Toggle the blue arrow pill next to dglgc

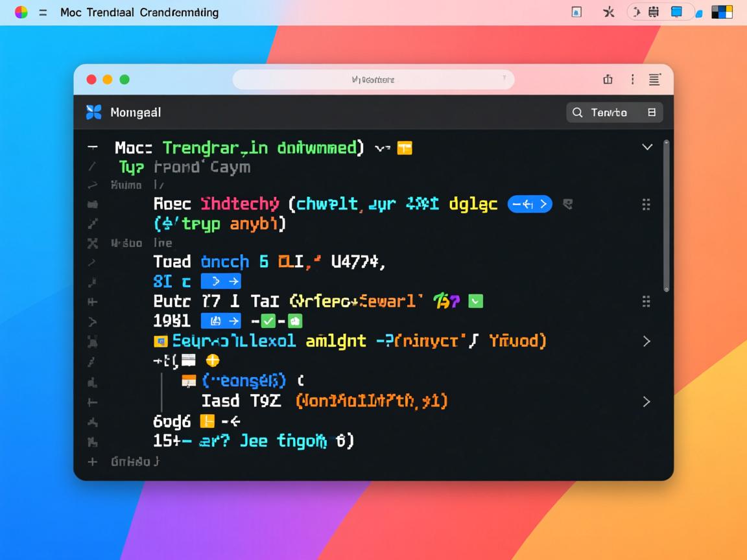(529, 204)
